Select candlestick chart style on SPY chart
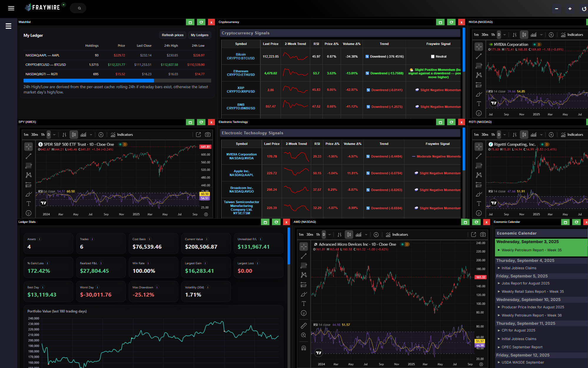Viewport: 588px width, 368px height. pyautogui.click(x=74, y=135)
